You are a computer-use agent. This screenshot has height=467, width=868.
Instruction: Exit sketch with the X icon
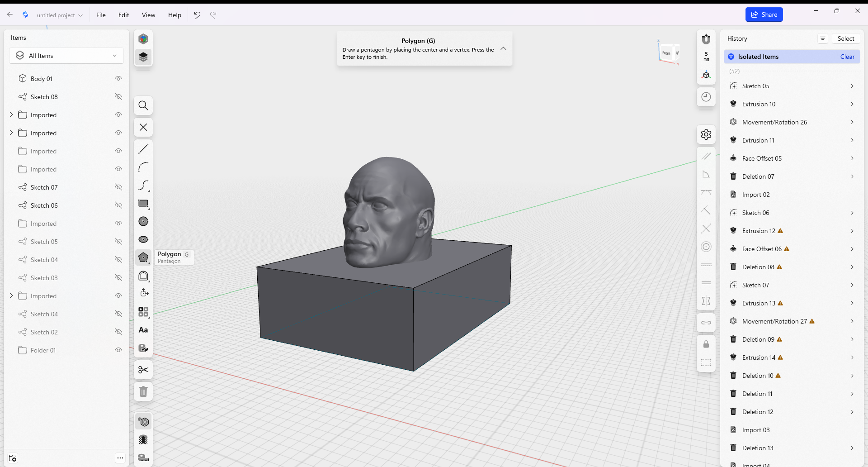(143, 127)
